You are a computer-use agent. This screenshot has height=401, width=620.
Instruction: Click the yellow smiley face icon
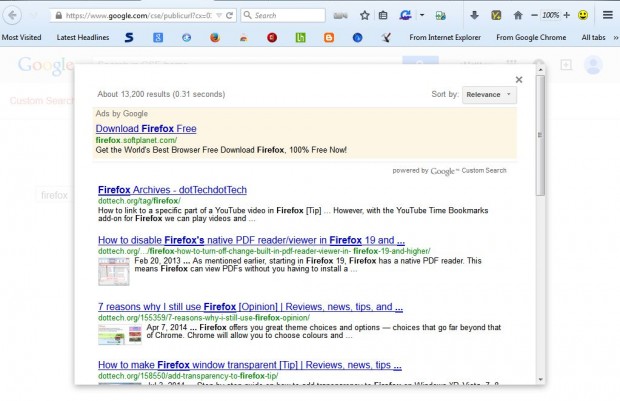(x=583, y=15)
